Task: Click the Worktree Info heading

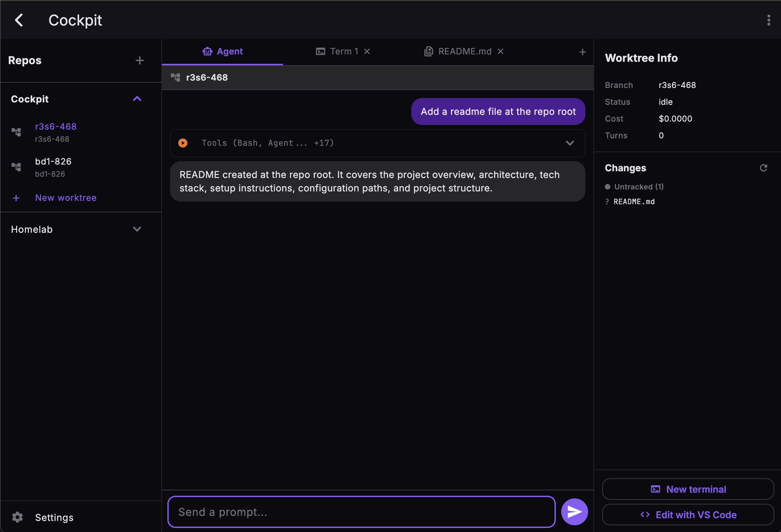Action: point(641,58)
